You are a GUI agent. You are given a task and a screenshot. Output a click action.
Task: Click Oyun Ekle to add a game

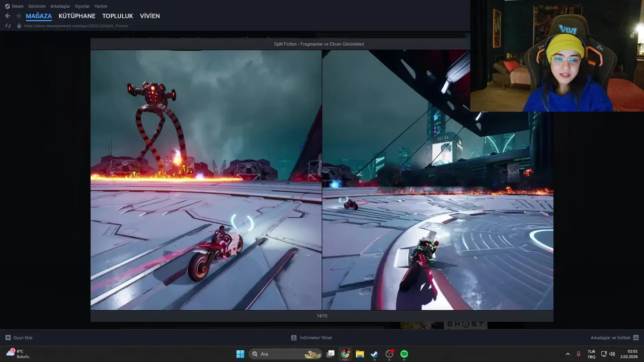[23, 338]
